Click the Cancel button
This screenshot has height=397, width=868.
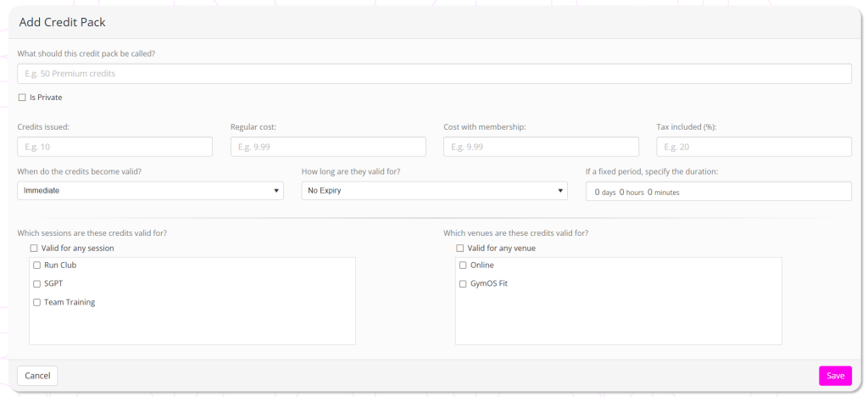[37, 376]
